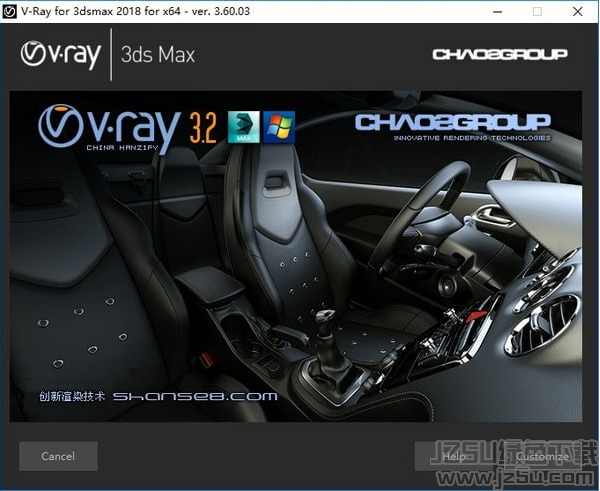The height and width of the screenshot is (491, 600).
Task: Click the Chinese text beside shanse8.com
Action: tap(72, 396)
